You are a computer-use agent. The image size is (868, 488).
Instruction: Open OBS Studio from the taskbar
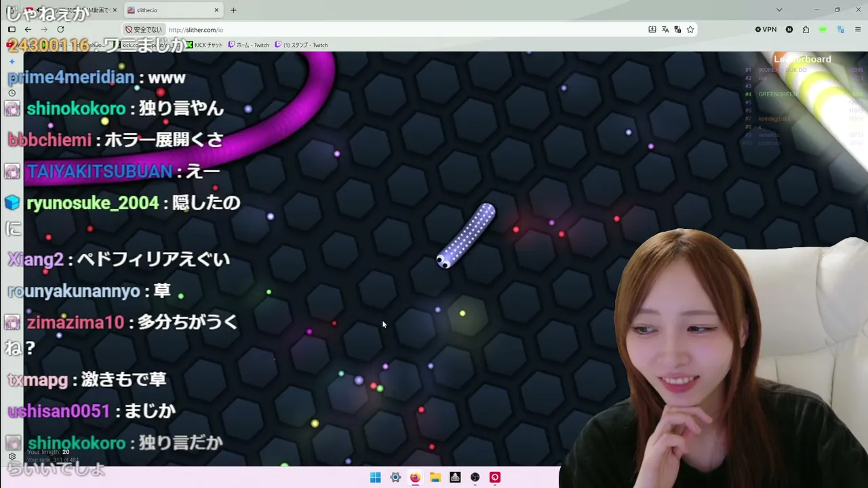pos(475,477)
